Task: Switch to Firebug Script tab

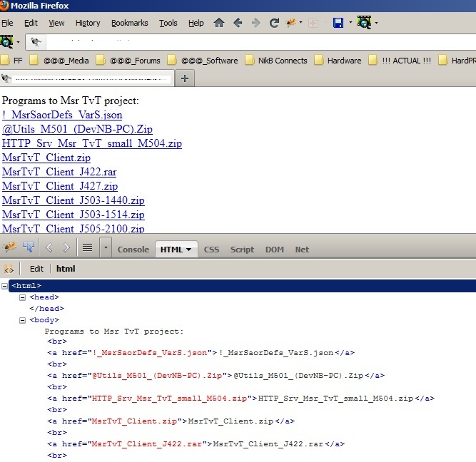Action: [242, 250]
